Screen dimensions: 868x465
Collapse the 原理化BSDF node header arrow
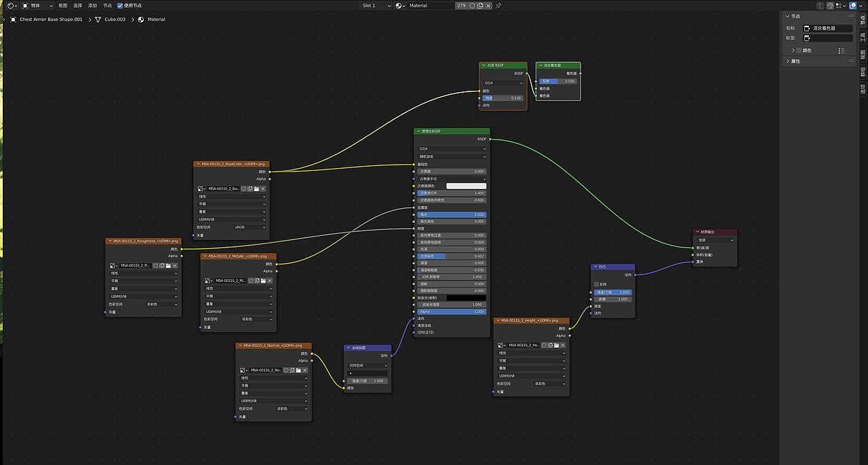tap(418, 132)
